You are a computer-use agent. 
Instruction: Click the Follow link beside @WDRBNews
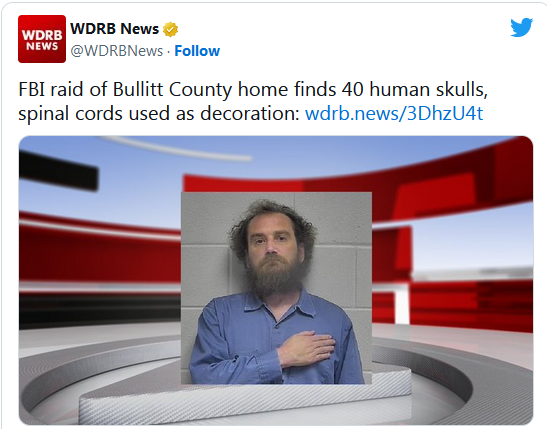pos(197,51)
